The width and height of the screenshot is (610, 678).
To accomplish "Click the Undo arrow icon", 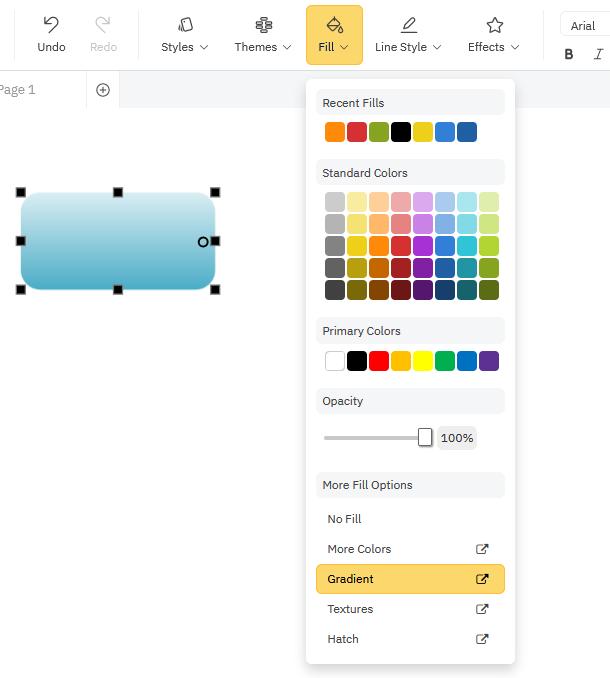I will [51, 25].
